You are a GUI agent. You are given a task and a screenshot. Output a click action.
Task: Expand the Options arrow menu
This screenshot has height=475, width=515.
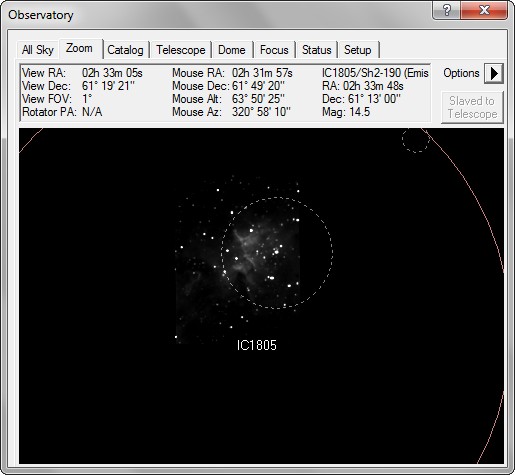tap(494, 73)
